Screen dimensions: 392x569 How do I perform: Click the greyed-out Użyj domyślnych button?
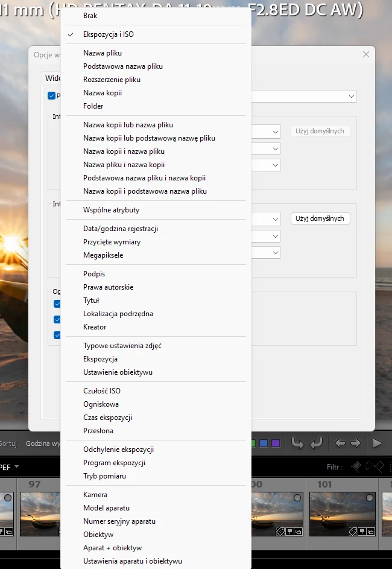(320, 131)
